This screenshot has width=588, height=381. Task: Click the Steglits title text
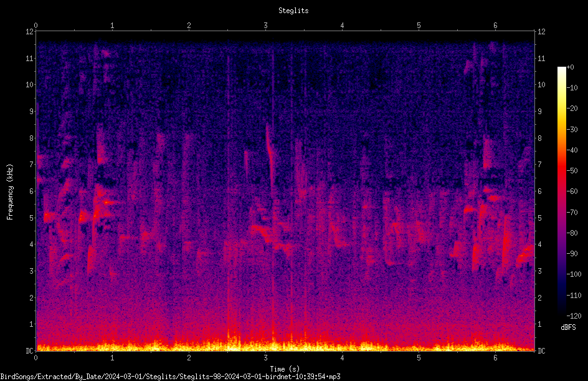coord(293,11)
